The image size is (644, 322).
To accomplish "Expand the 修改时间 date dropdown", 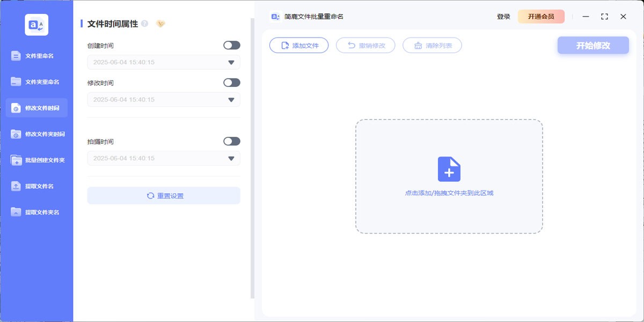I will [231, 99].
